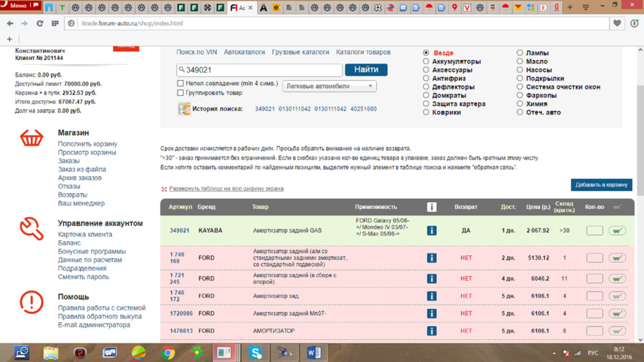Open the Грузовые каталоги tab
644x362 pixels.
point(300,52)
